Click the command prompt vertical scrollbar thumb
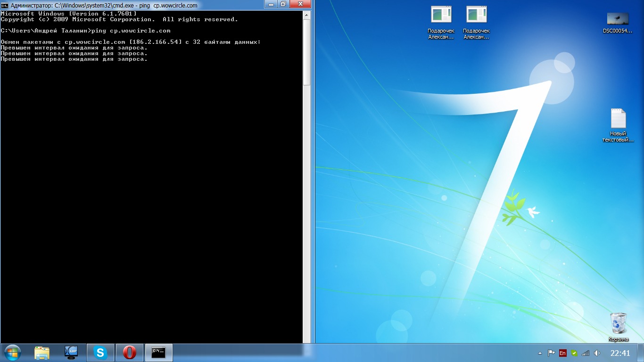This screenshot has height=362, width=644. (306, 52)
